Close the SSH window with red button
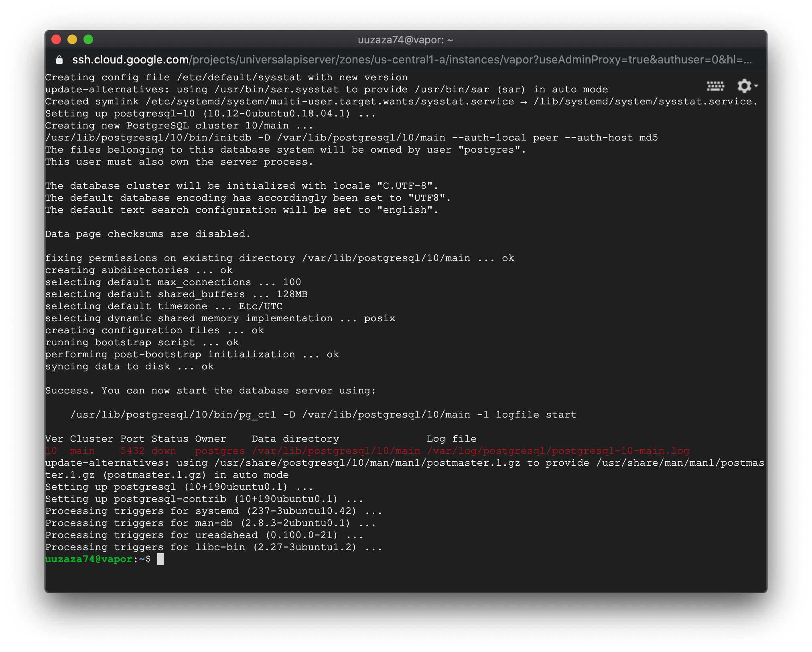Image resolution: width=812 pixels, height=652 pixels. 56,39
